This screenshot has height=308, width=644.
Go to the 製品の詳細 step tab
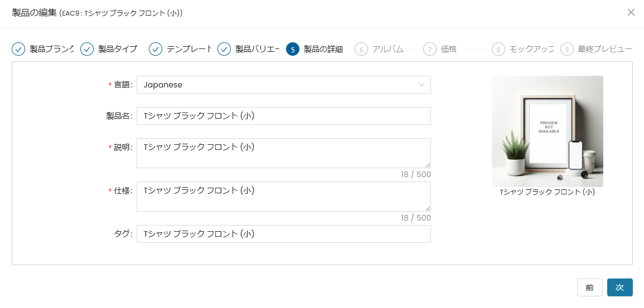[x=323, y=49]
